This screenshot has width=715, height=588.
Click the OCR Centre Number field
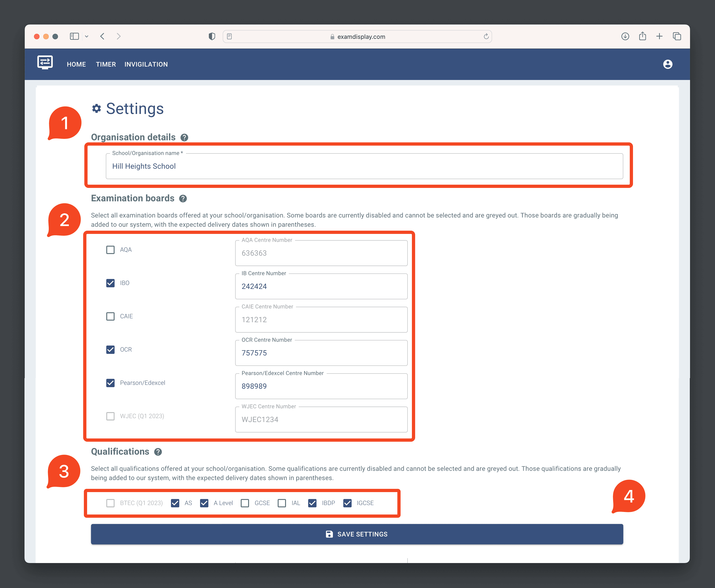[321, 353]
